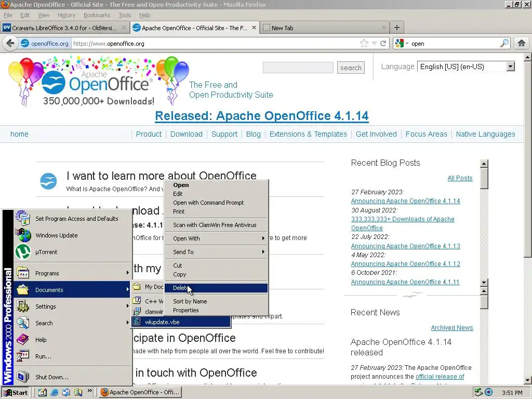Expand the Open With submenu
The width and height of the screenshot is (532, 399).
[x=216, y=238]
